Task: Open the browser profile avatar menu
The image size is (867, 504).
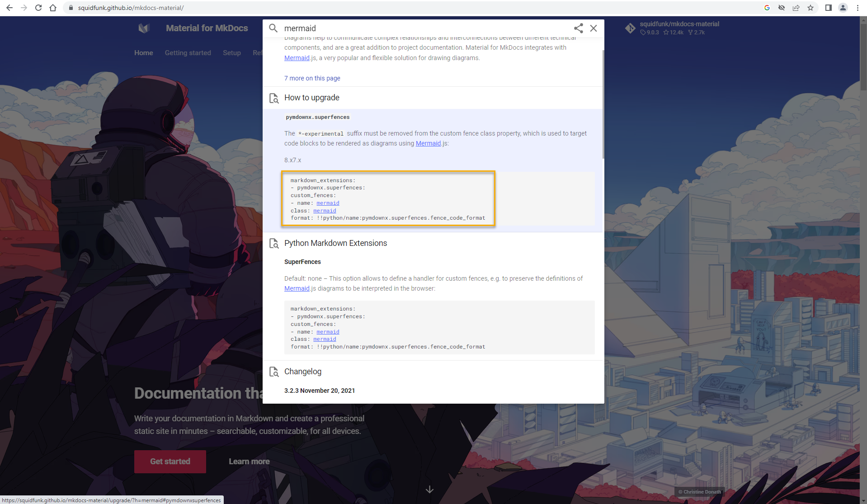Action: click(843, 8)
